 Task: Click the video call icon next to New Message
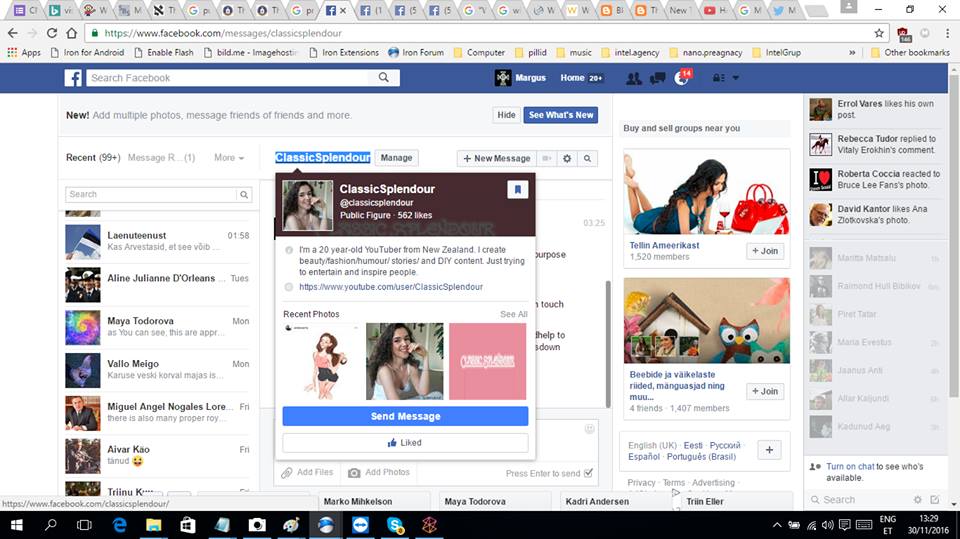547,159
